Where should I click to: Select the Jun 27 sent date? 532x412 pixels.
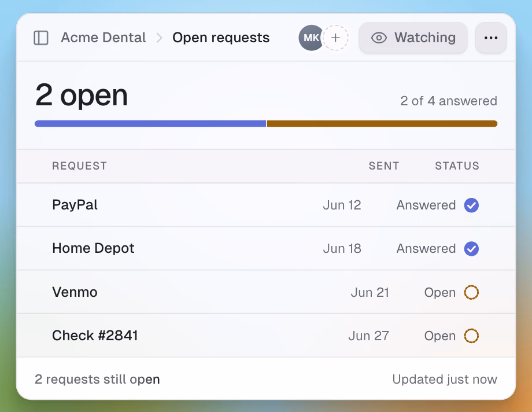pos(368,336)
